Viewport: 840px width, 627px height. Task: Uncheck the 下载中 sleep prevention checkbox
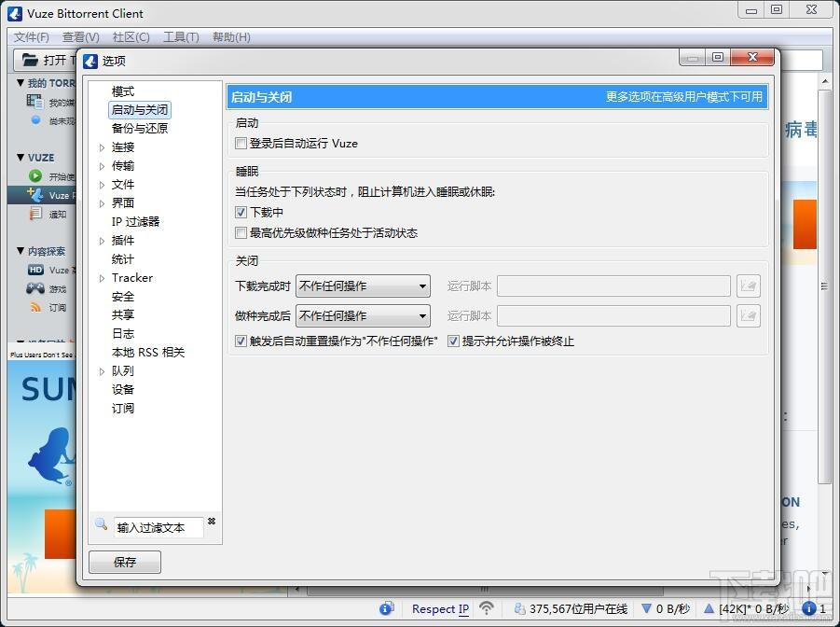(x=241, y=213)
